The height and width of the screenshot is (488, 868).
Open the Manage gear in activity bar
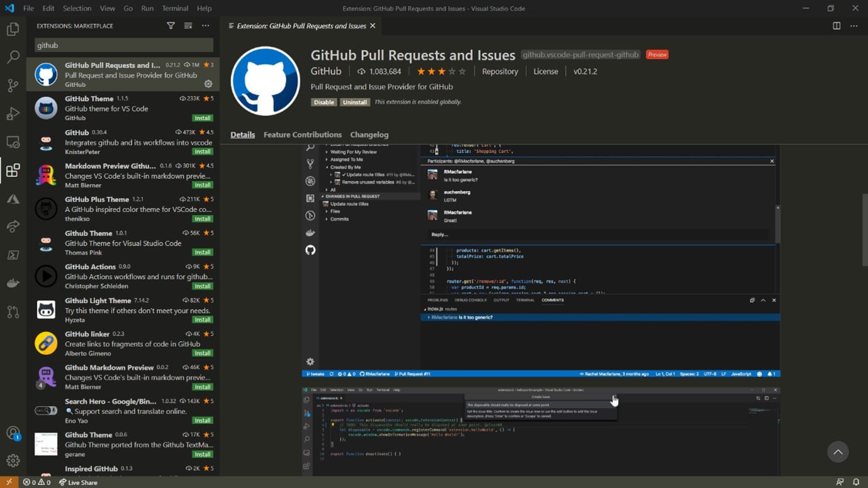(13, 461)
